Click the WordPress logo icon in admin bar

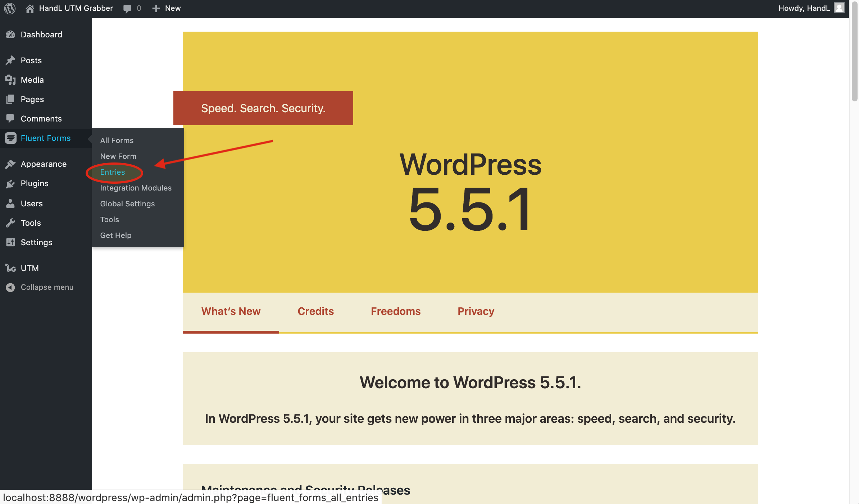pos(10,8)
